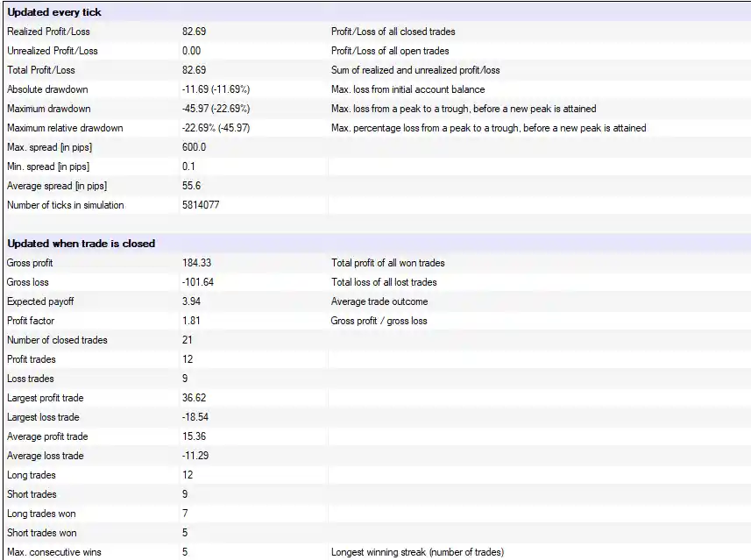Click the Unrealized Profit/Loss value 0.00
The width and height of the screenshot is (751, 560).
[x=192, y=51]
